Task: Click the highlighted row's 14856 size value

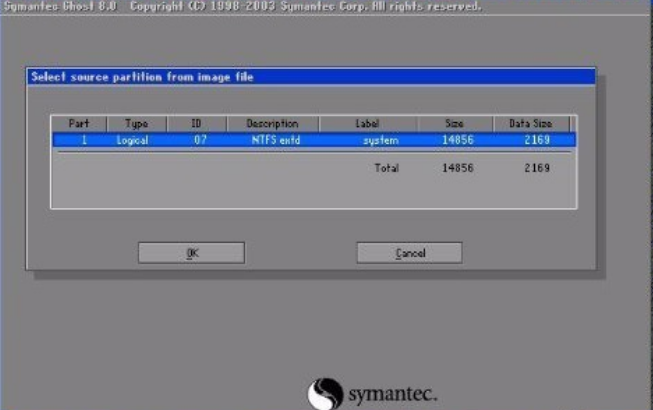Action: tap(457, 141)
